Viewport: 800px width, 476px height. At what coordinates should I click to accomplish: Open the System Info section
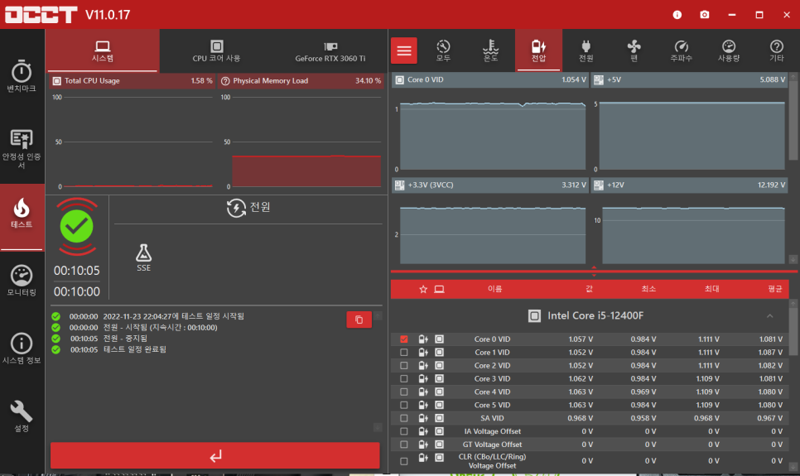[21, 348]
